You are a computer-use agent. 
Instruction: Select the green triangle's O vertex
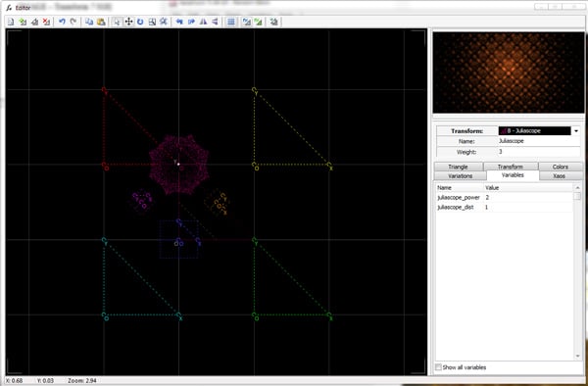[x=255, y=316]
